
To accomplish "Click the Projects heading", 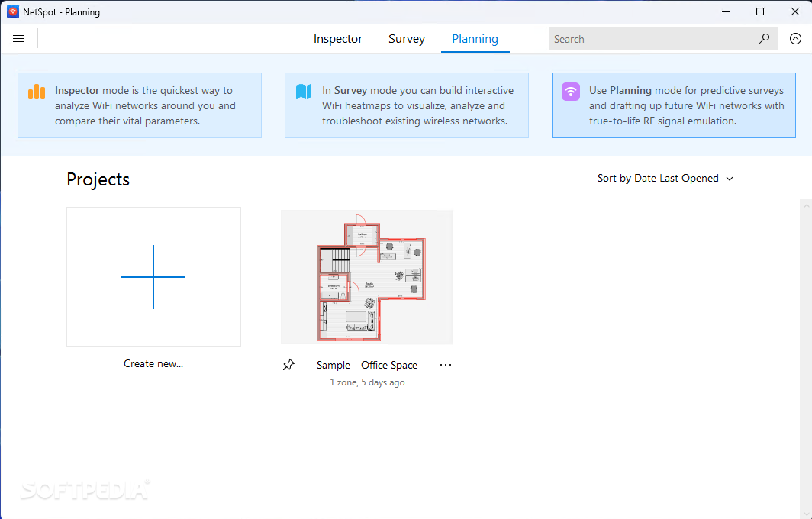I will click(98, 179).
